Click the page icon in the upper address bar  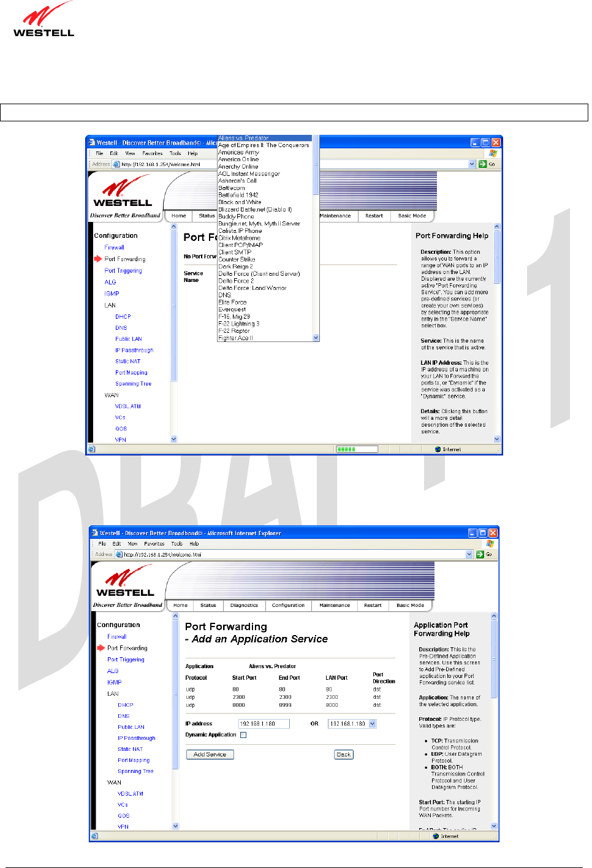(116, 164)
